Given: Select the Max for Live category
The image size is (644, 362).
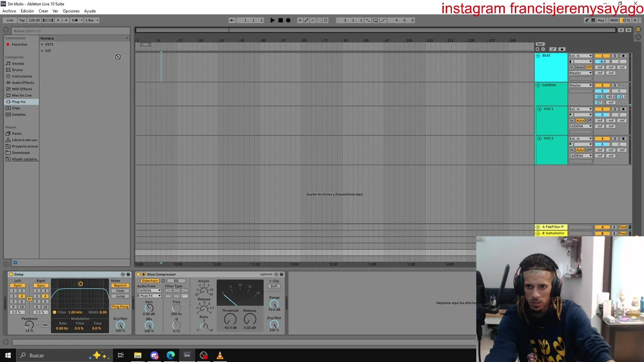Looking at the screenshot, I should point(21,95).
